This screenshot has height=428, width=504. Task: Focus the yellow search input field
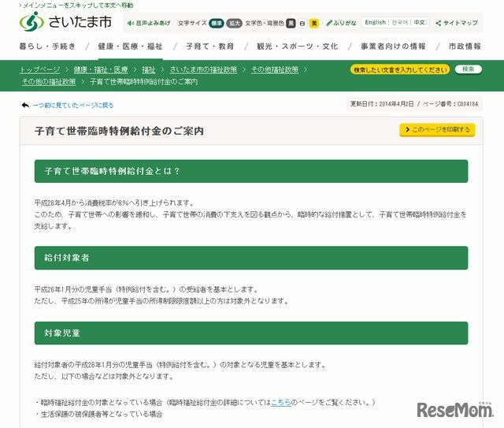click(400, 69)
